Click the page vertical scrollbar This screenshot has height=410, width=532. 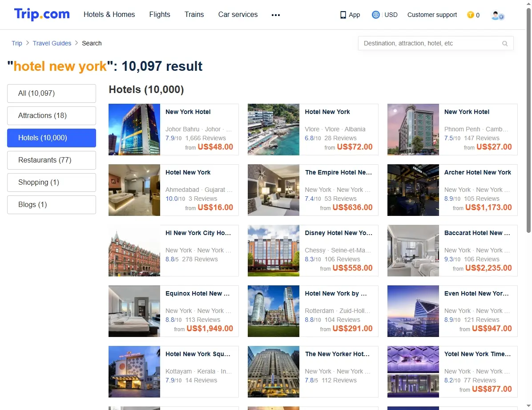tap(528, 120)
